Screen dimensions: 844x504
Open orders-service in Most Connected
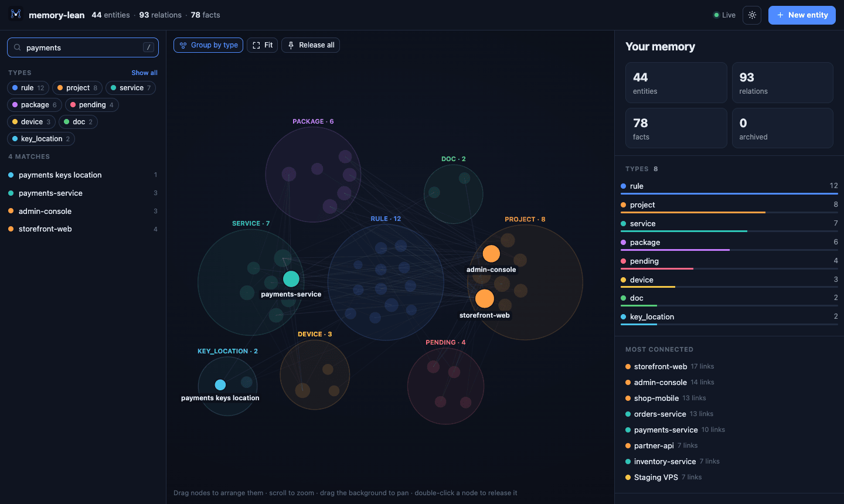(669, 414)
